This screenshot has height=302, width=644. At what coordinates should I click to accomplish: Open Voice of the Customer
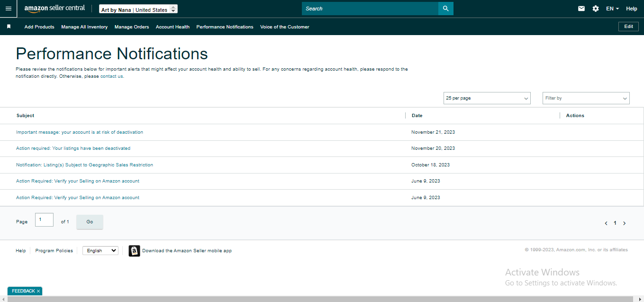284,27
